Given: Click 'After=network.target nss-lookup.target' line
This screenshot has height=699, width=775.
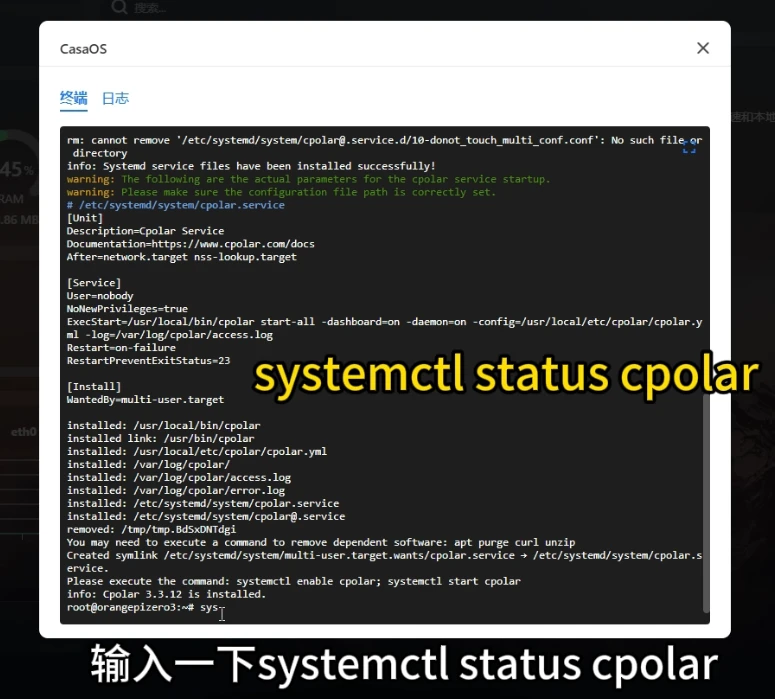Looking at the screenshot, I should click(181, 257).
